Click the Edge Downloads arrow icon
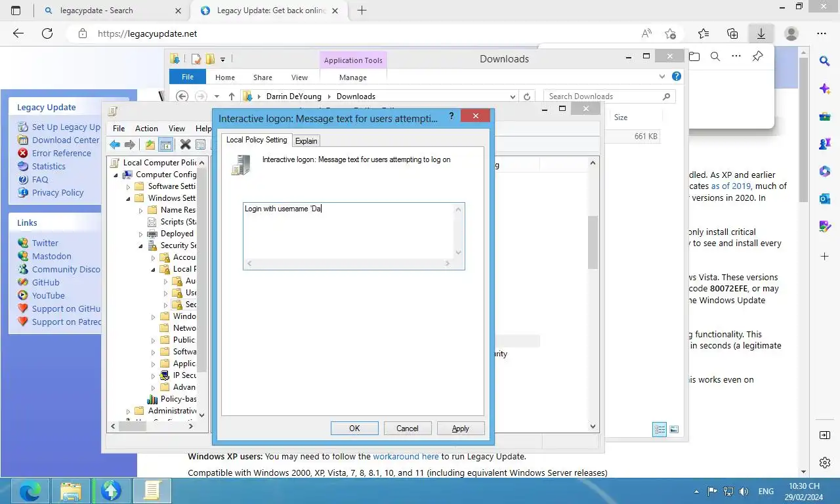840x504 pixels. 761,33
